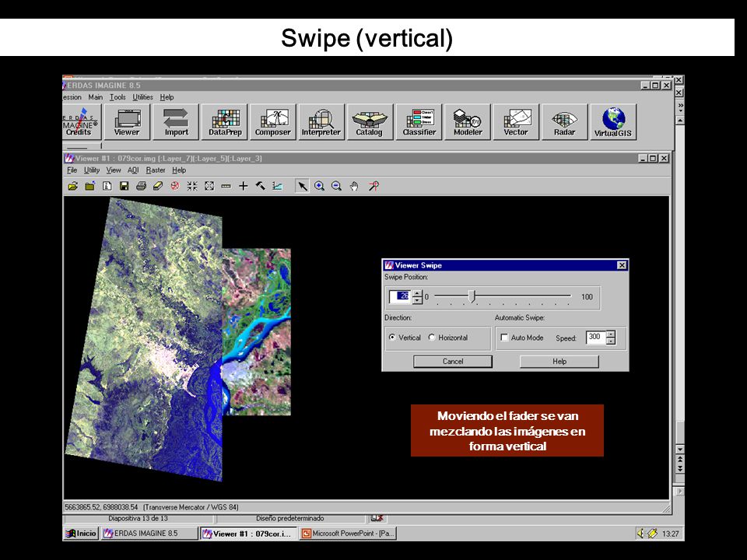This screenshot has height=560, width=747.
Task: Erase viewer contents with eraser icon
Action: [158, 186]
